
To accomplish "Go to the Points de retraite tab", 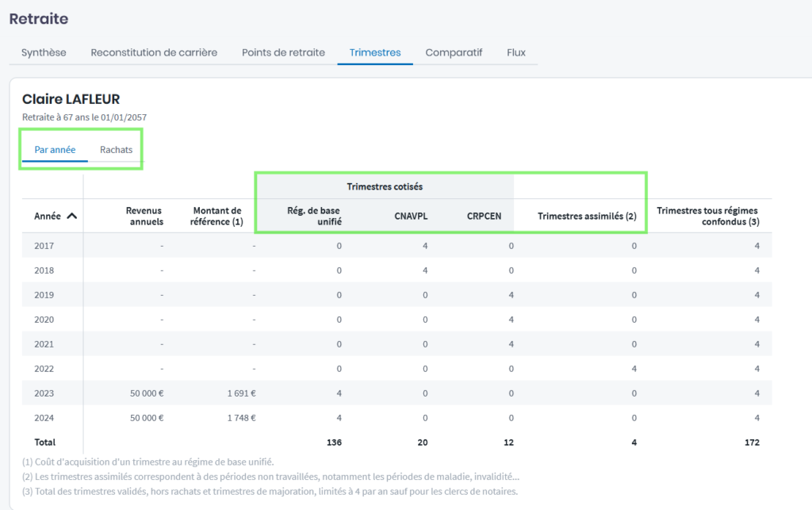I will tap(283, 52).
